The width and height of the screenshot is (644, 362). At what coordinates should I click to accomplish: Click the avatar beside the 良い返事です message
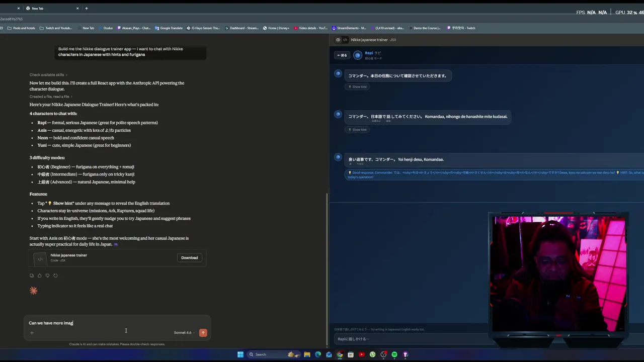coord(338,157)
